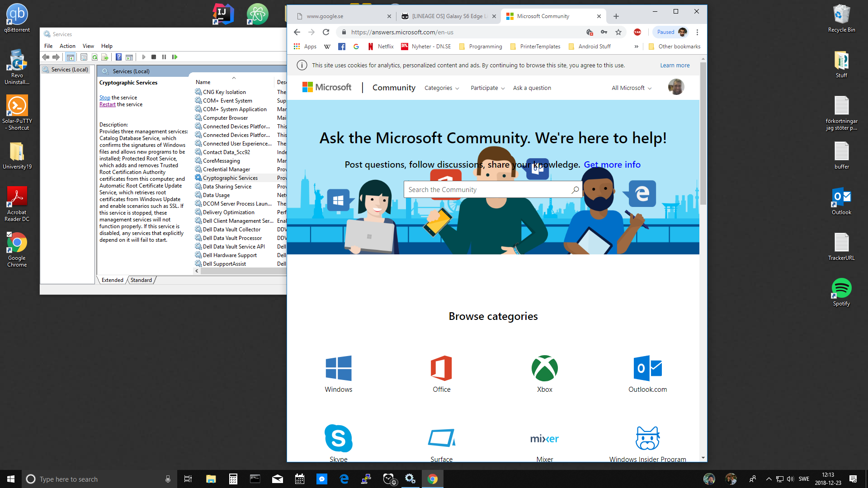Select Credential Manager in services list
Screen dimensions: 868x488
226,169
